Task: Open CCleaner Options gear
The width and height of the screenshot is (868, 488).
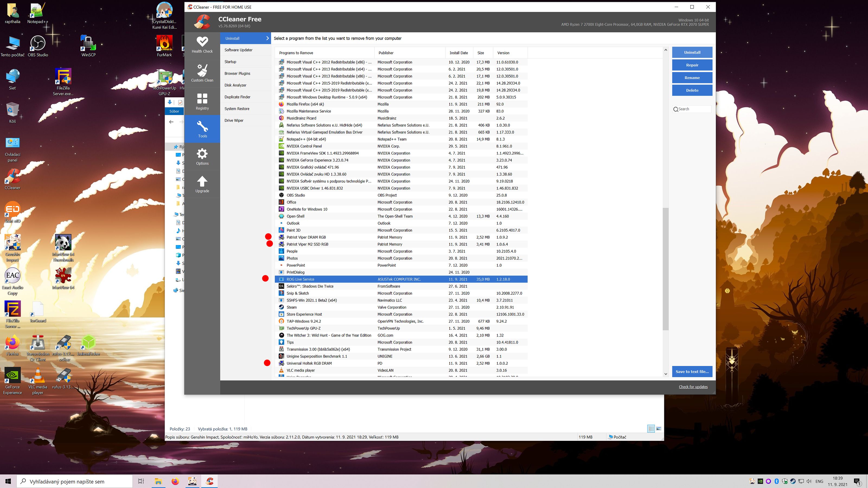Action: [x=202, y=157]
